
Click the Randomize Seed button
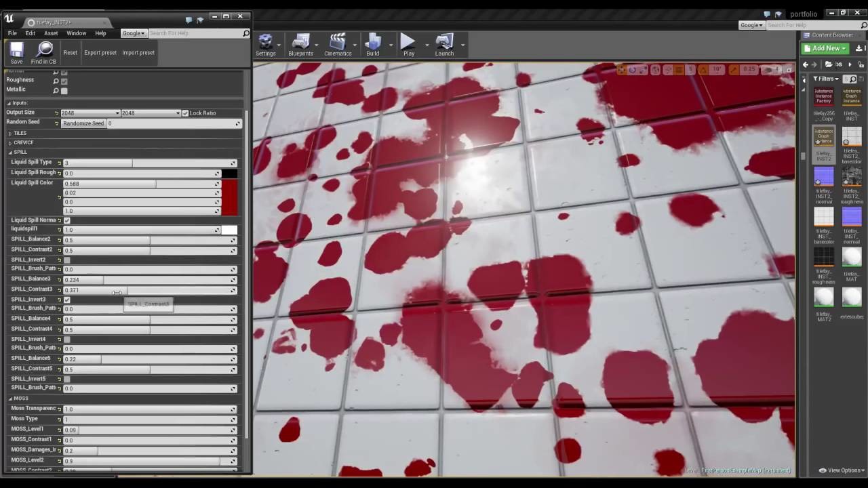click(x=83, y=123)
